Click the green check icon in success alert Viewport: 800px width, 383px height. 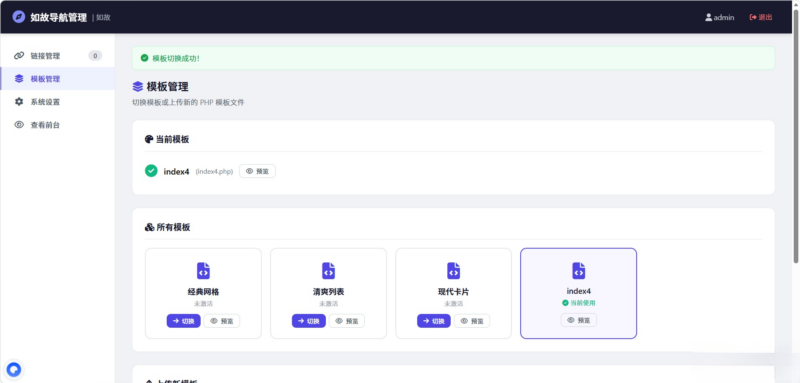click(144, 58)
